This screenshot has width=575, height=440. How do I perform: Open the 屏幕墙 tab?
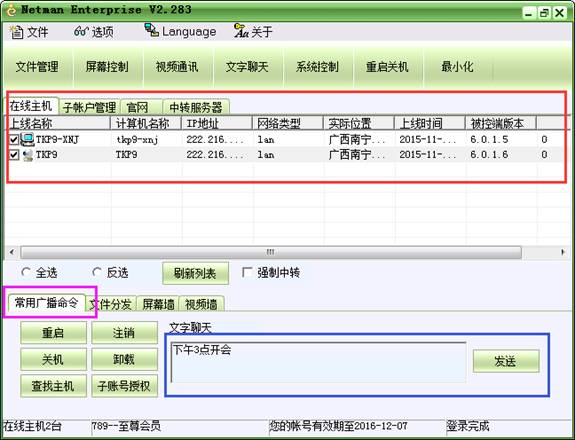pyautogui.click(x=158, y=304)
